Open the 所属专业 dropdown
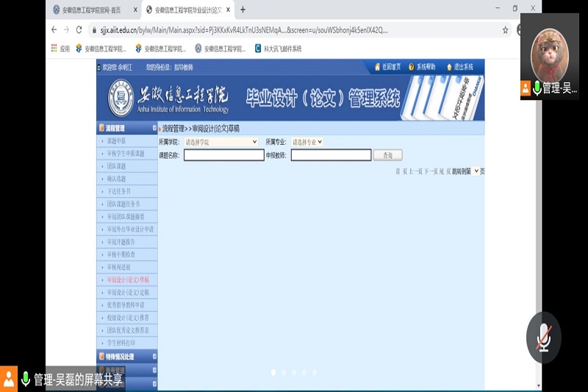 pyautogui.click(x=307, y=142)
